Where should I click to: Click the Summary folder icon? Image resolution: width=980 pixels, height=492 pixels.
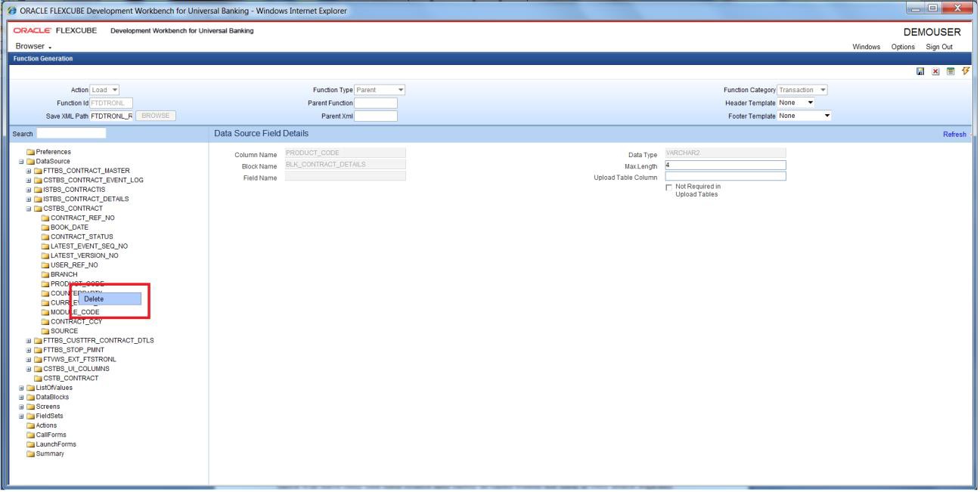(30, 453)
